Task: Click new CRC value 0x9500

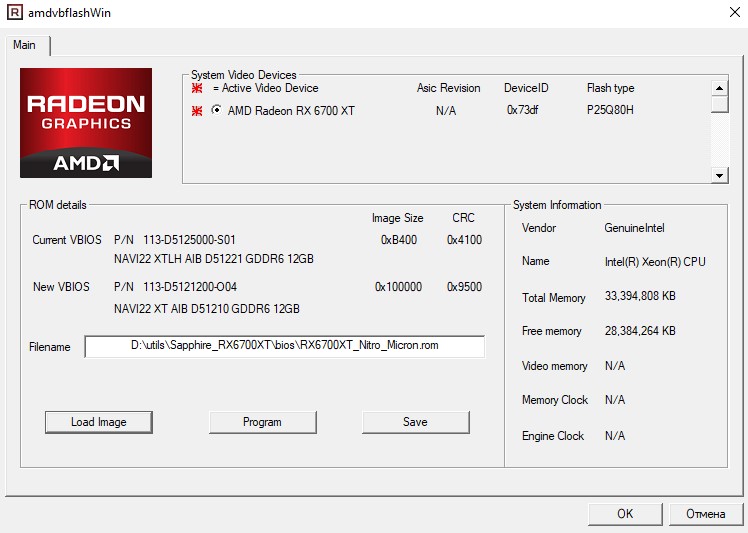Action: tap(464, 287)
